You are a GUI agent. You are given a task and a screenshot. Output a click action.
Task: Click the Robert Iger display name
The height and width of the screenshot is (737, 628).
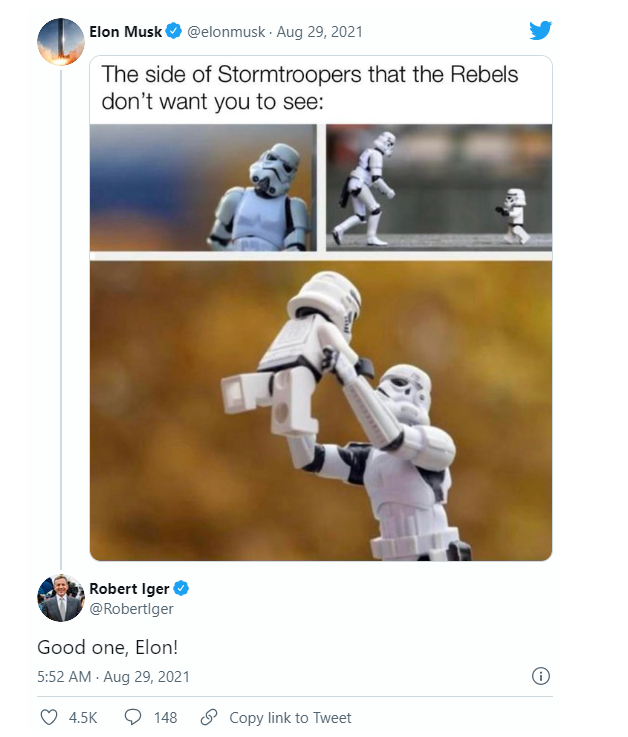tap(130, 588)
